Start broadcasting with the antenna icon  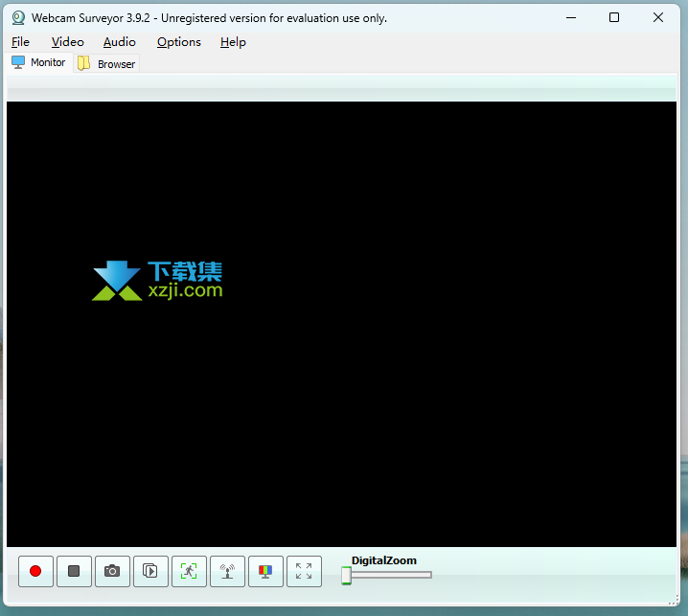[x=227, y=571]
